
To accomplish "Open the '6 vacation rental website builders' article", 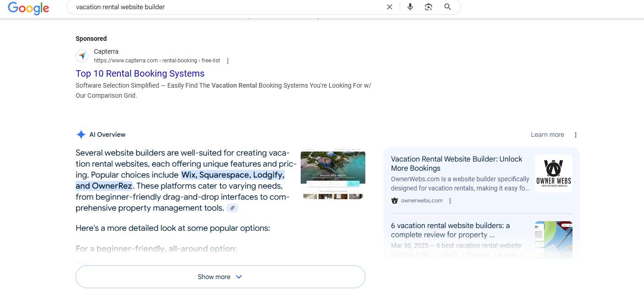I will coord(450,230).
